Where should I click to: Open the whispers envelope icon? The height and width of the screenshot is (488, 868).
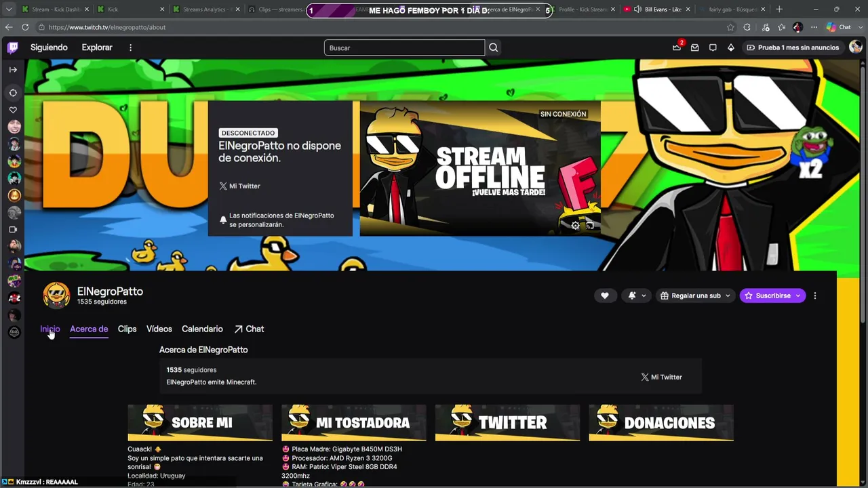pos(695,47)
